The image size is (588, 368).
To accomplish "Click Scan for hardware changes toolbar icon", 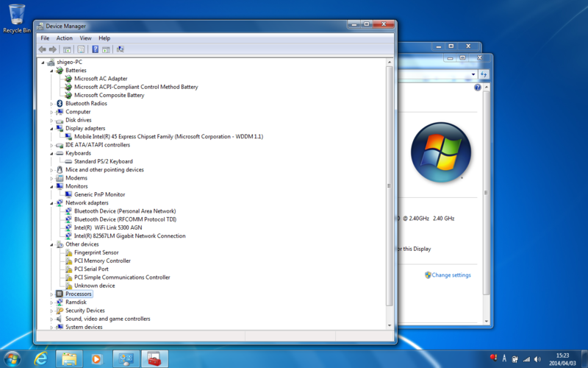I will tap(120, 49).
